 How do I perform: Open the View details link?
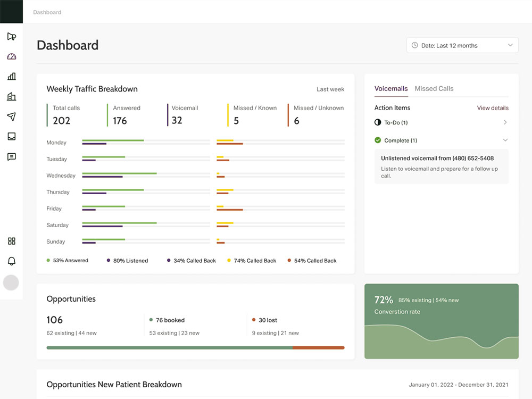(493, 108)
